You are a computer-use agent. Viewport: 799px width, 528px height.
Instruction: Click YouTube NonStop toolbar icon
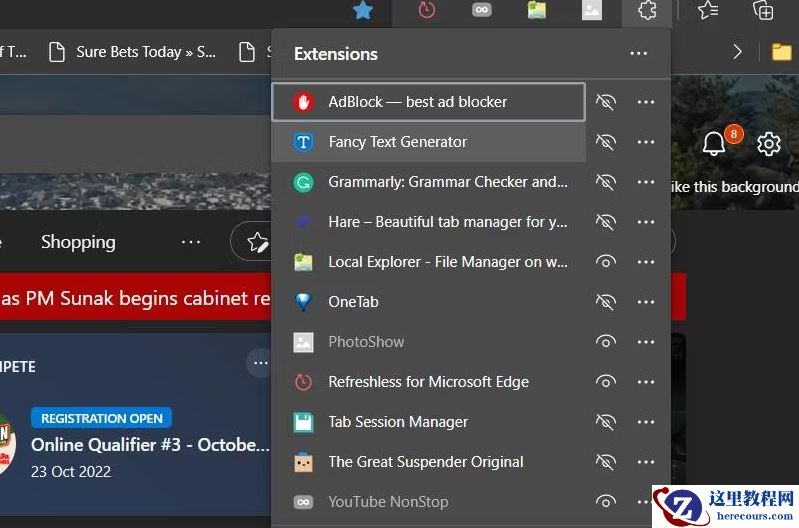click(482, 10)
